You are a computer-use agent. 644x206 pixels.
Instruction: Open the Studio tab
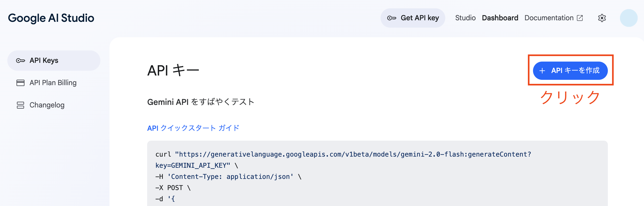tap(465, 18)
